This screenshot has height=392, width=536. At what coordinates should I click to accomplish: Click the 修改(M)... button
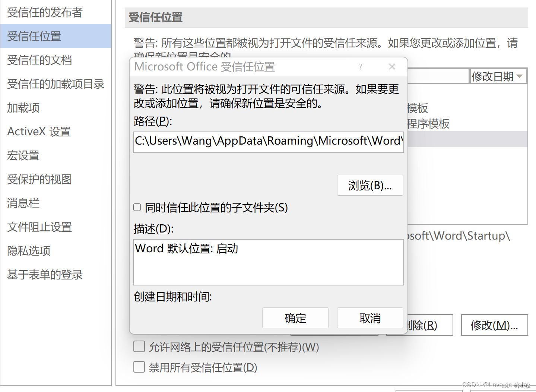click(x=494, y=325)
